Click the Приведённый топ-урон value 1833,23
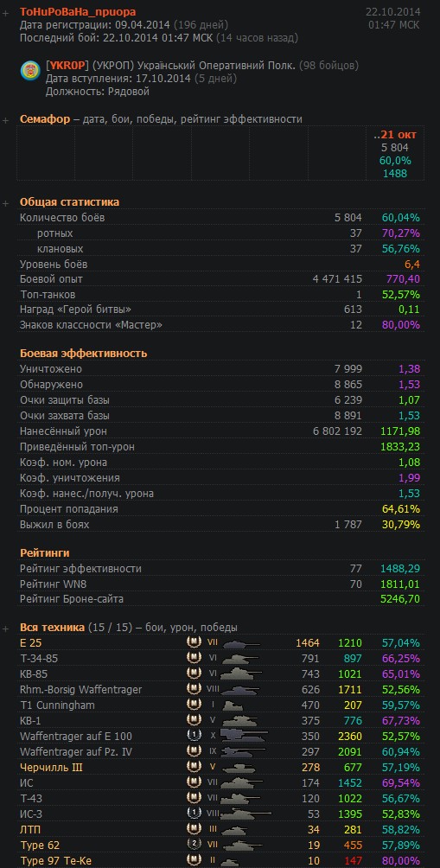Viewport: 440px width, 868px height. [x=399, y=446]
